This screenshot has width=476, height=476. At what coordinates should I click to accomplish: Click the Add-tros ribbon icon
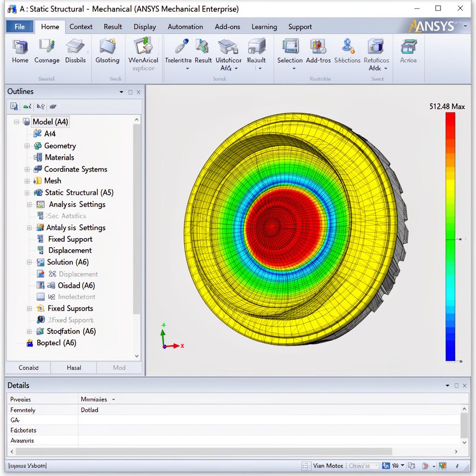tap(318, 46)
